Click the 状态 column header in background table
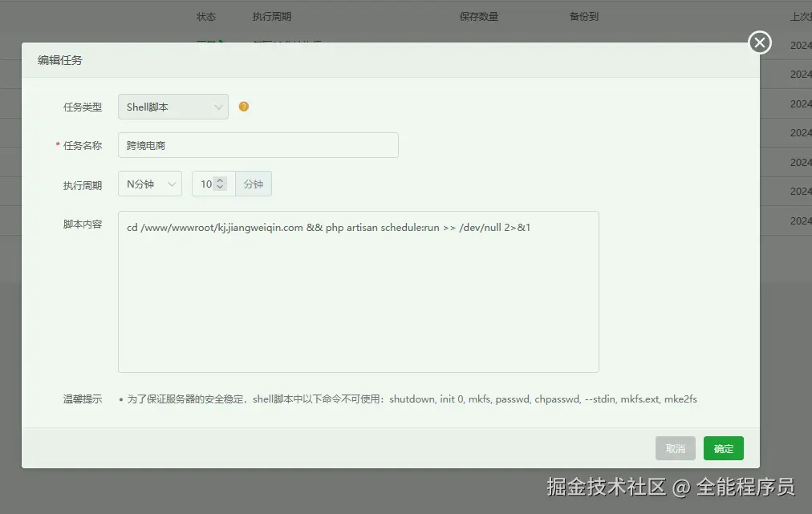 [x=206, y=17]
